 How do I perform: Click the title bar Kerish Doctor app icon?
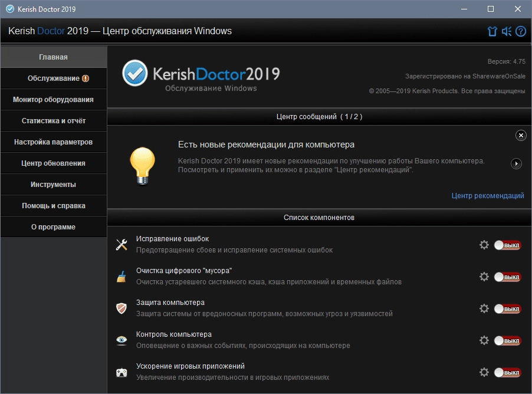pos(10,9)
